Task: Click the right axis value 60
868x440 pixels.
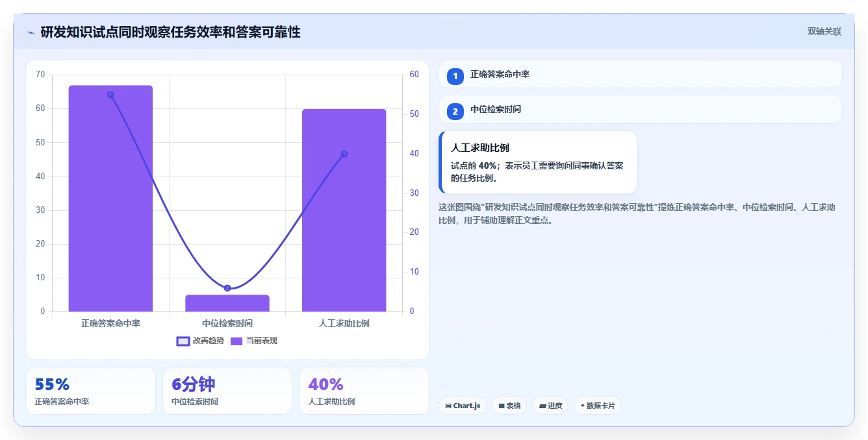Action: coord(415,75)
